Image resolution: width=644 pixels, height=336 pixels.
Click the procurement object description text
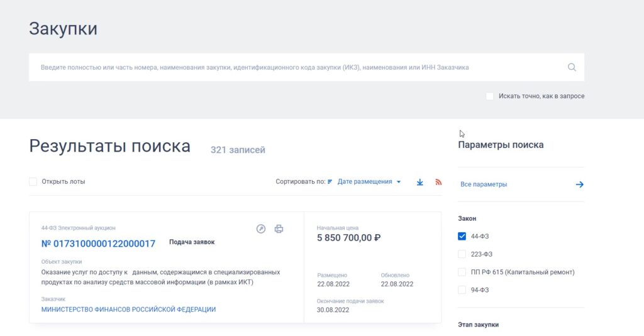click(160, 277)
